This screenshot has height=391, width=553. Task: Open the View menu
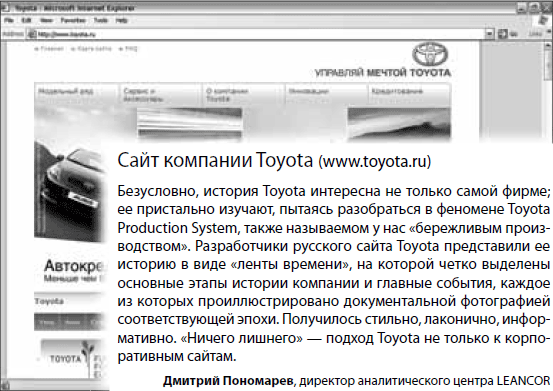[46, 20]
